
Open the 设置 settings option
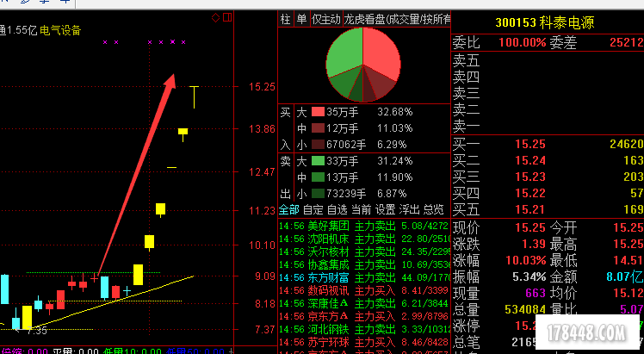tap(385, 209)
